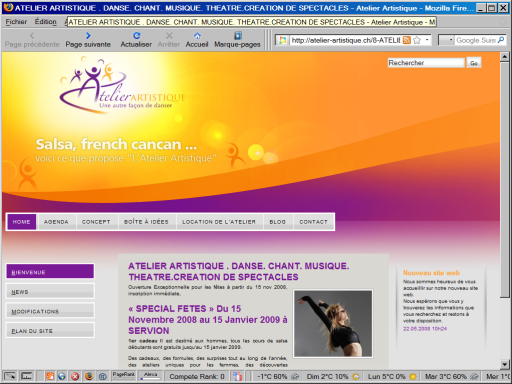Go to Page suivante with forward arrow
The image size is (512, 384).
coord(88,36)
